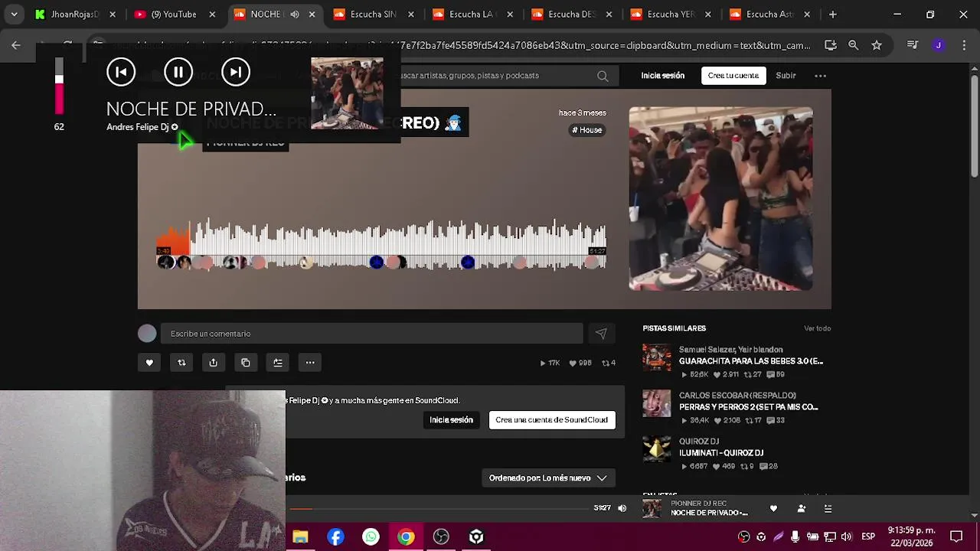
Task: Open the Chrome profile avatar J
Action: click(x=939, y=45)
